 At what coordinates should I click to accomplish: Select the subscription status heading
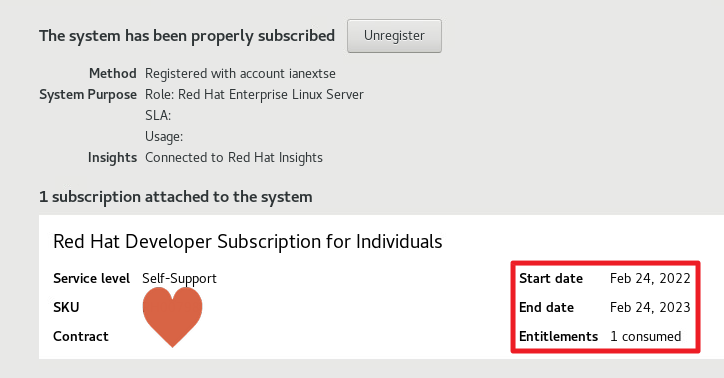[x=187, y=36]
